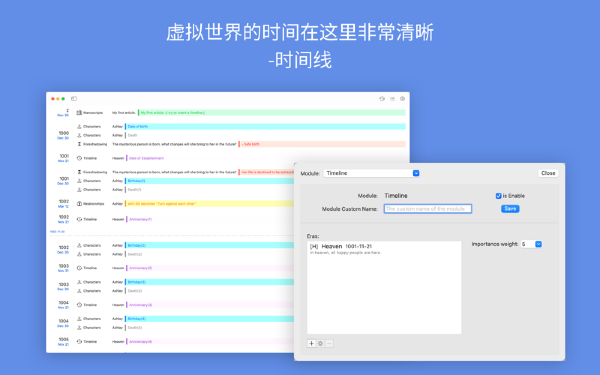
Task: Click Characters icon on the Birthday(4) row
Action: 79,319
